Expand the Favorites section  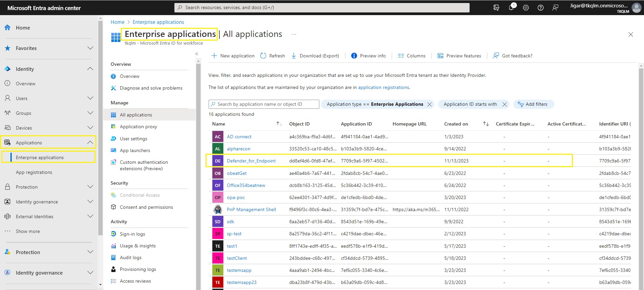[x=90, y=48]
